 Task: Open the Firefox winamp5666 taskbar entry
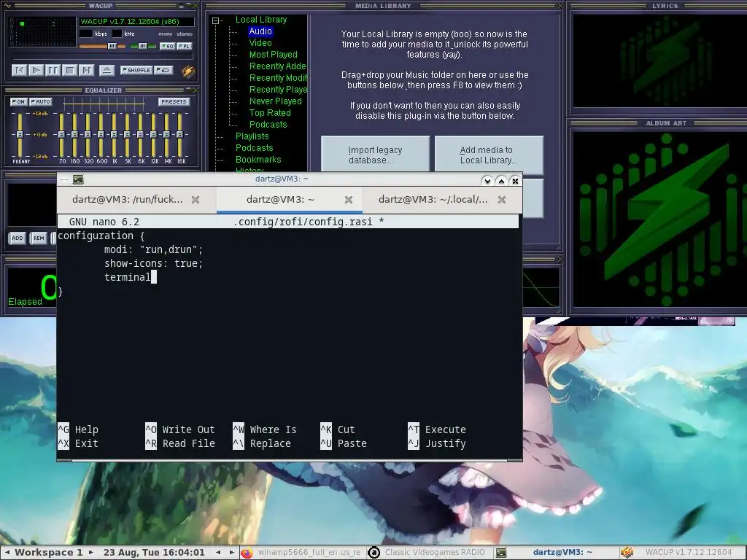(x=301, y=553)
